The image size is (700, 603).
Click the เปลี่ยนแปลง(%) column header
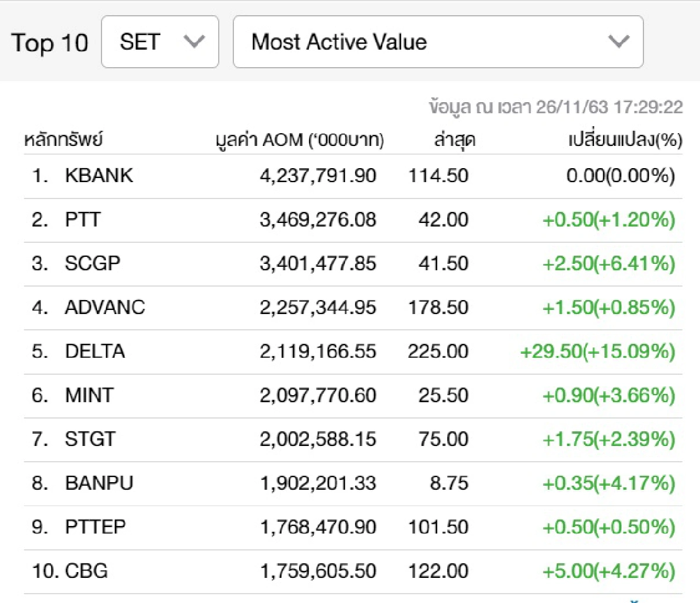point(625,140)
